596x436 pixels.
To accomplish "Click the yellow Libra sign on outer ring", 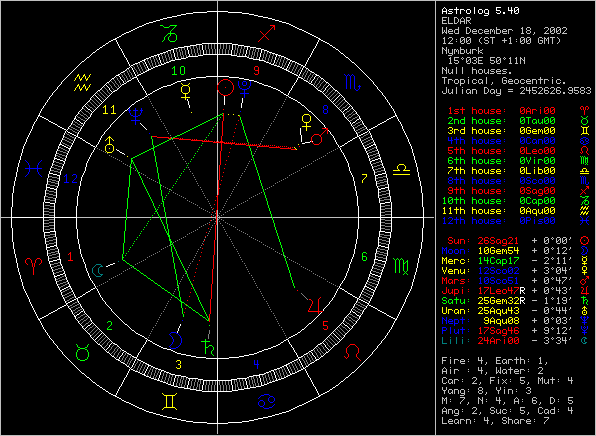I will (x=401, y=169).
